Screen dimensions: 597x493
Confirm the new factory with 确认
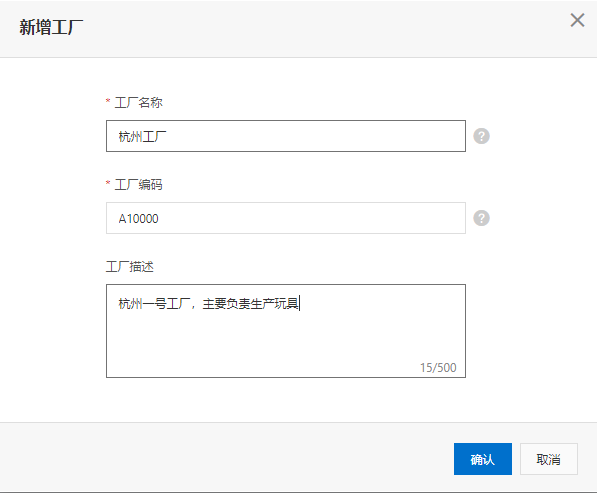click(x=482, y=459)
